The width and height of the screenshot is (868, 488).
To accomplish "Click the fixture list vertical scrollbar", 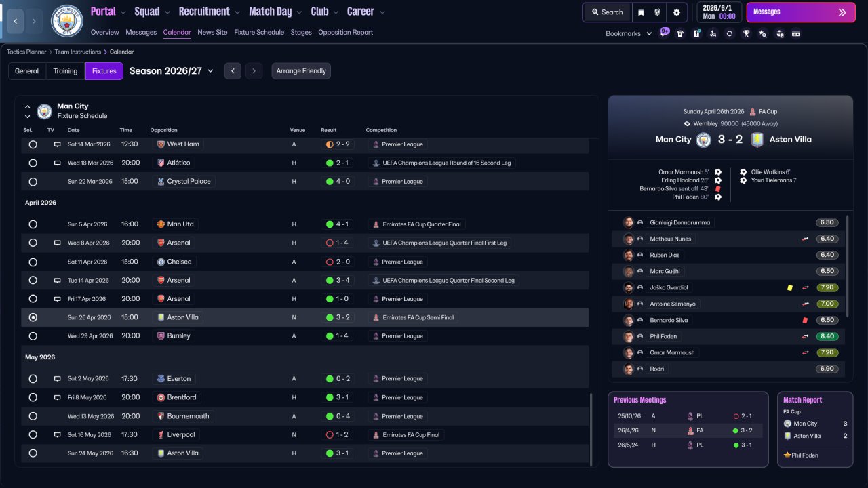I will (x=591, y=429).
